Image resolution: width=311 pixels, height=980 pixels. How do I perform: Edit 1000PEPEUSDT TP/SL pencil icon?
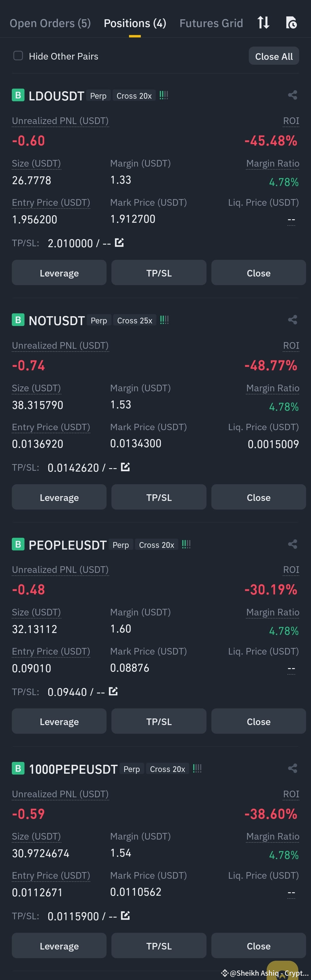(x=125, y=915)
